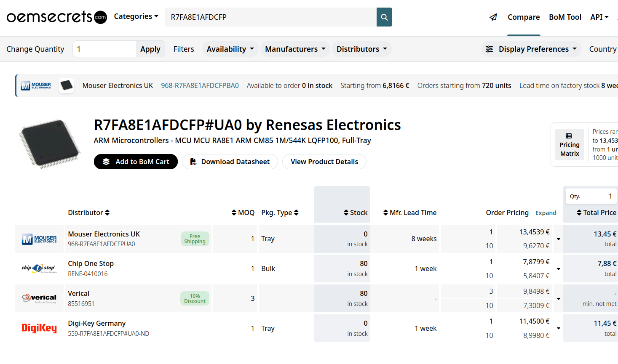Expand Verical price breaks arrow

tap(559, 299)
